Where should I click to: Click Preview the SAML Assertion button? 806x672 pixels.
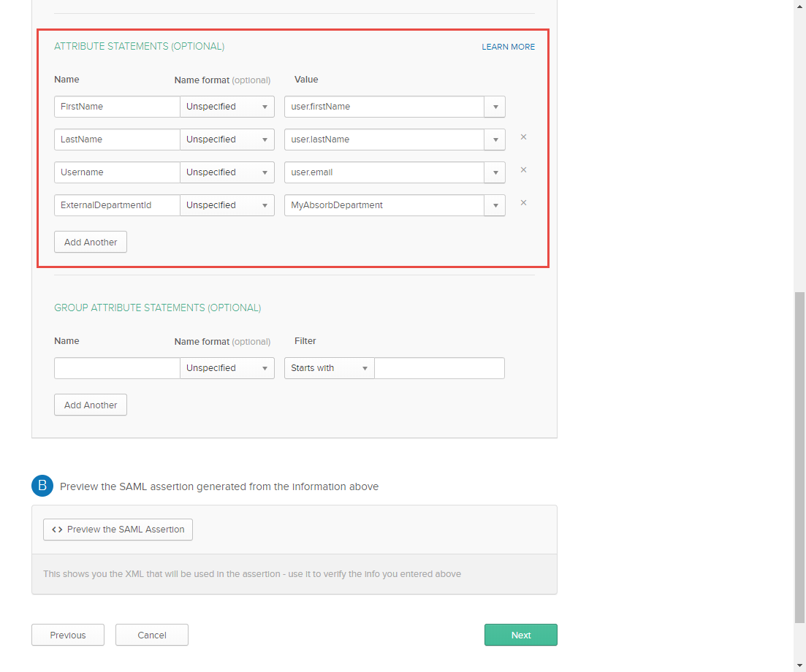[x=118, y=530]
